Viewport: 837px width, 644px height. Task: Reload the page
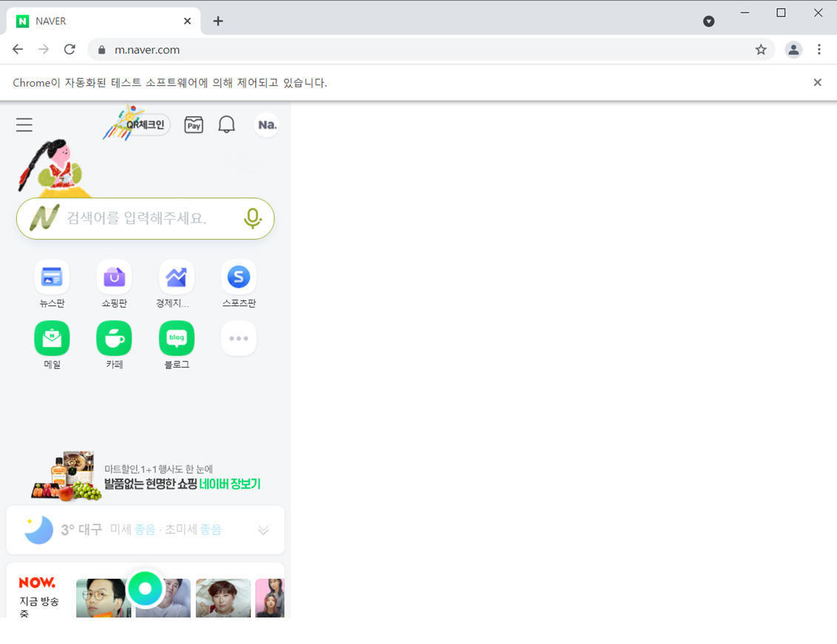point(70,50)
